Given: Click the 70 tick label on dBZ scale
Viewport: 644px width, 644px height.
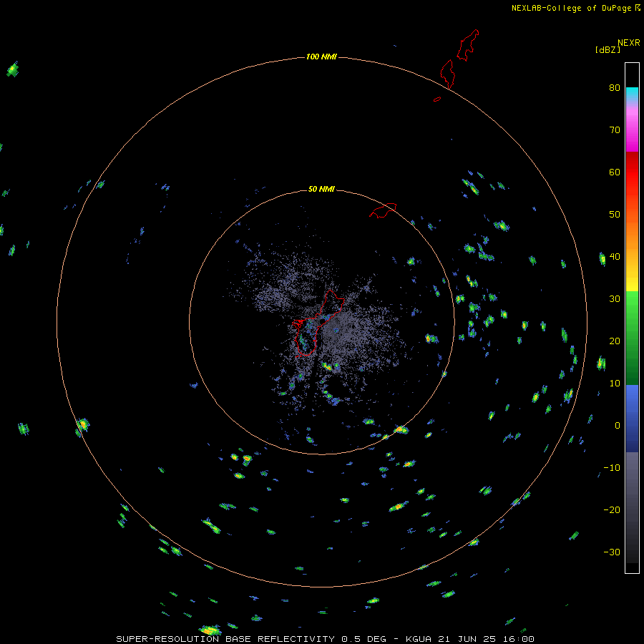Looking at the screenshot, I should [615, 130].
